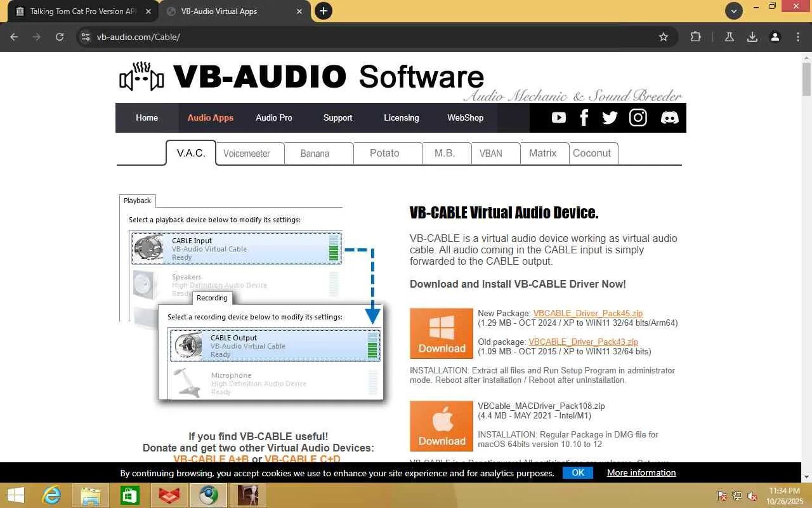812x508 pixels.
Task: Open the Support menu
Action: click(337, 117)
